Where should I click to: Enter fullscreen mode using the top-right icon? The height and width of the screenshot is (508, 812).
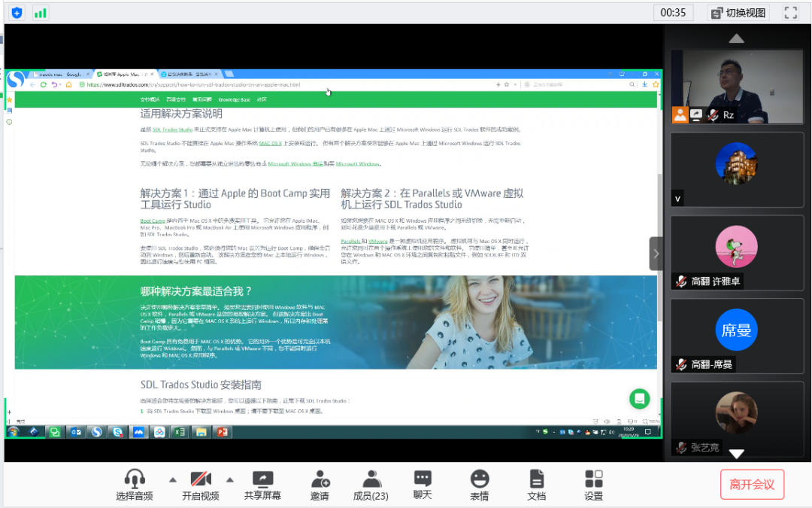click(x=790, y=13)
